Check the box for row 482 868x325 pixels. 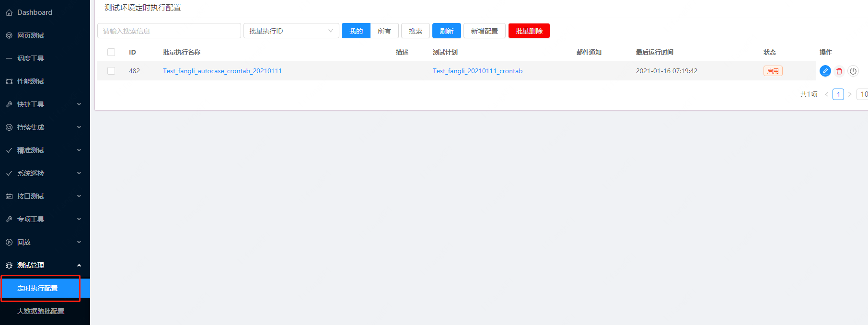(x=111, y=71)
